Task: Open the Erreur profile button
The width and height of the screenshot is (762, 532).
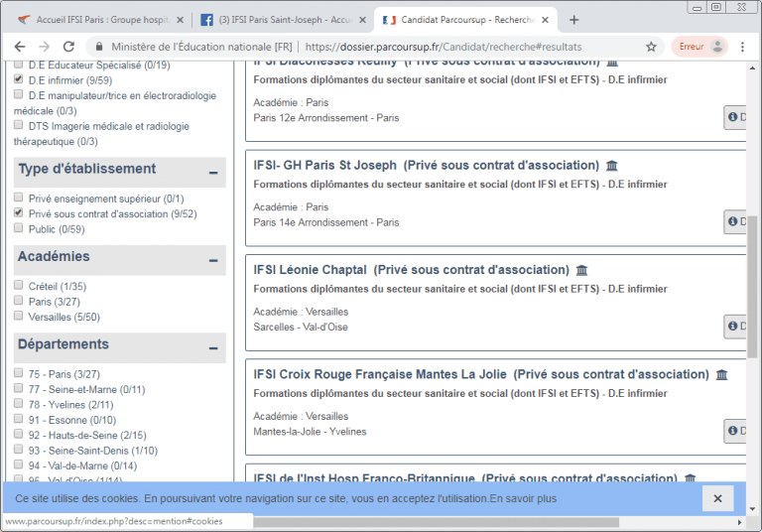Action: (699, 47)
